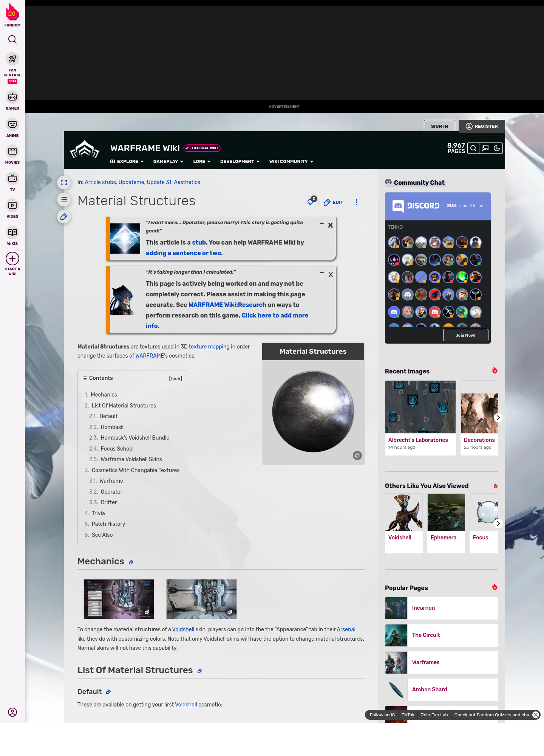Viewport: 544px width, 756px height.
Task: Open second Mechanics arsenal screenshot thumbnail
Action: [201, 599]
